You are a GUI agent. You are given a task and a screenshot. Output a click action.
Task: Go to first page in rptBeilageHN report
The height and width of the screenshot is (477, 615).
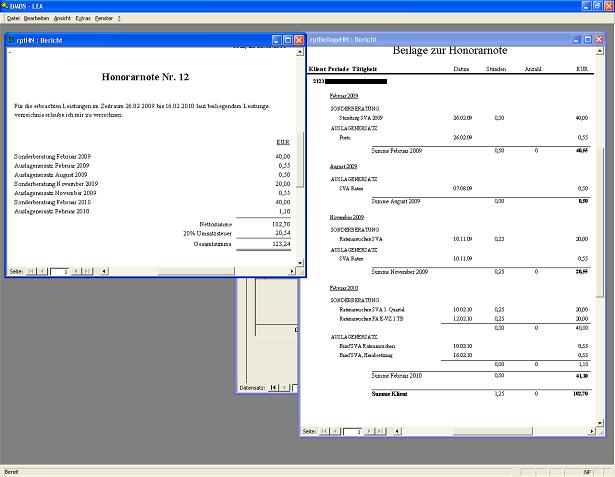324,431
